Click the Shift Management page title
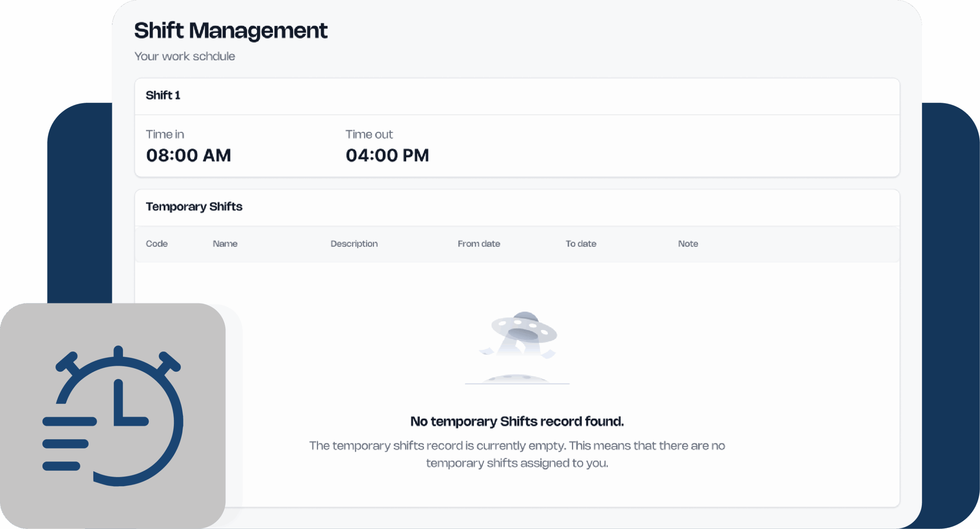 click(231, 31)
